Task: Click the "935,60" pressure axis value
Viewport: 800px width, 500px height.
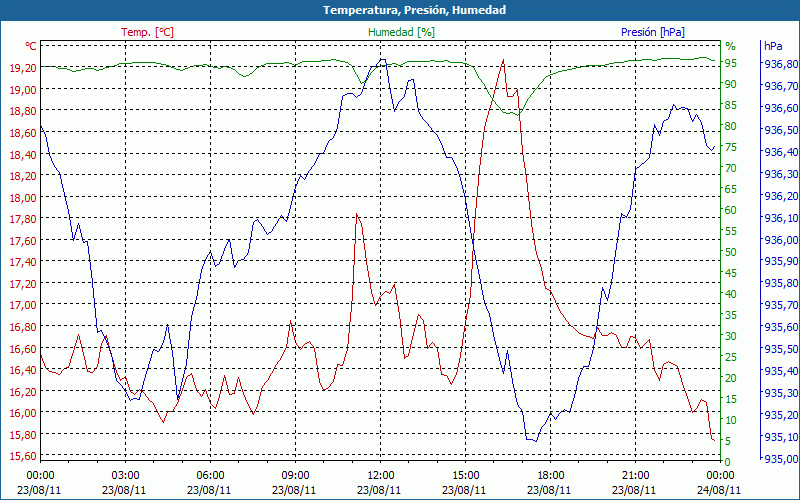Action: pyautogui.click(x=779, y=327)
